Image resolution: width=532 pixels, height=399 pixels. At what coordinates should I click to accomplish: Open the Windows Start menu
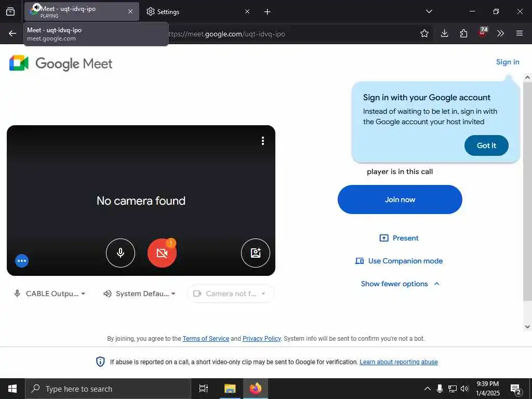pyautogui.click(x=12, y=389)
